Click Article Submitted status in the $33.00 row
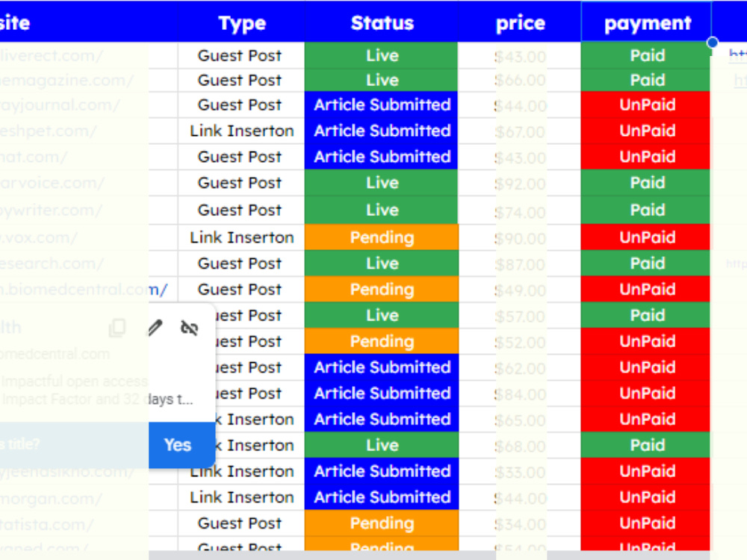747x560 pixels. point(382,471)
